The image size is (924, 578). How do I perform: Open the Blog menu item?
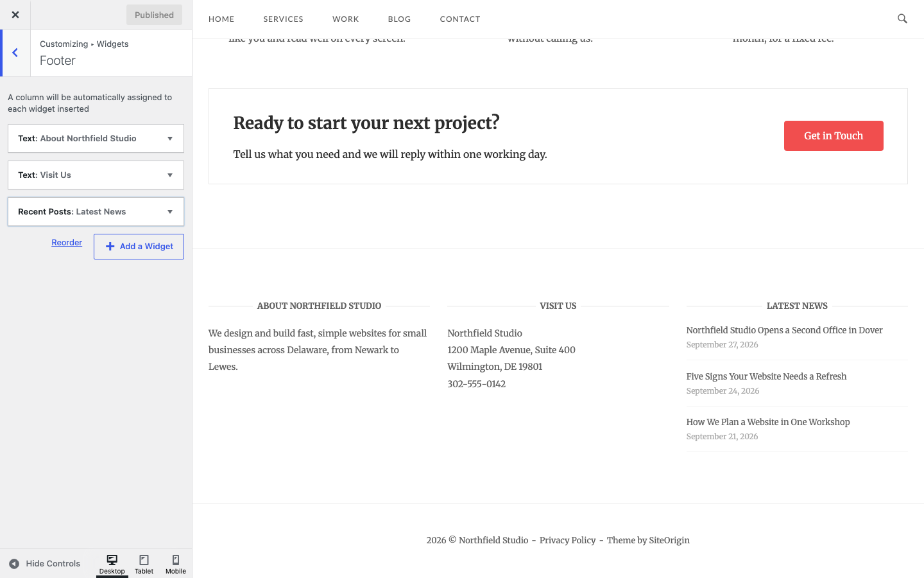tap(399, 19)
